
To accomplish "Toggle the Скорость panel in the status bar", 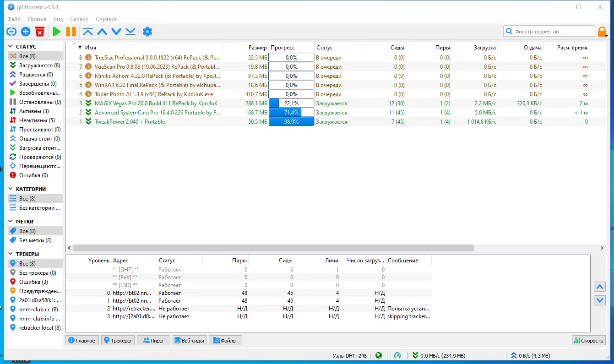I will click(588, 340).
